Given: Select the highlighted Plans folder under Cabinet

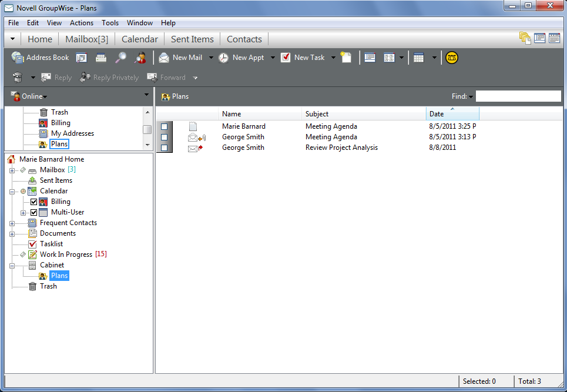Looking at the screenshot, I should pos(59,276).
